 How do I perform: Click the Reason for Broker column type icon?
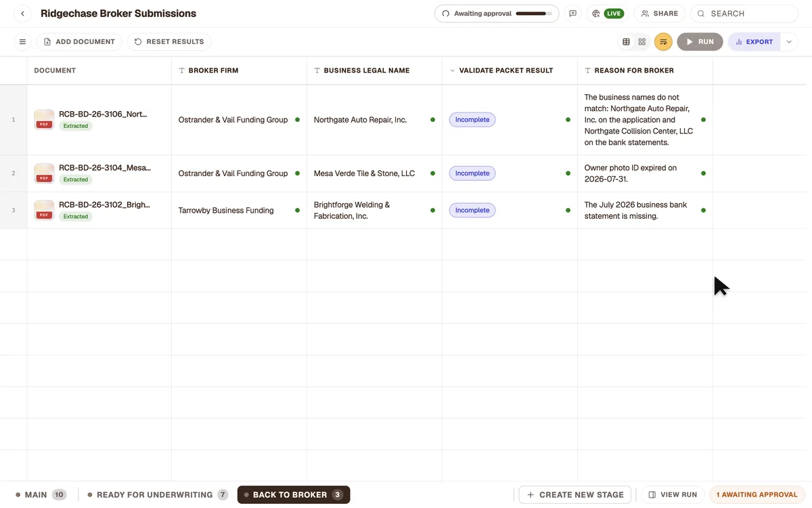pos(587,70)
